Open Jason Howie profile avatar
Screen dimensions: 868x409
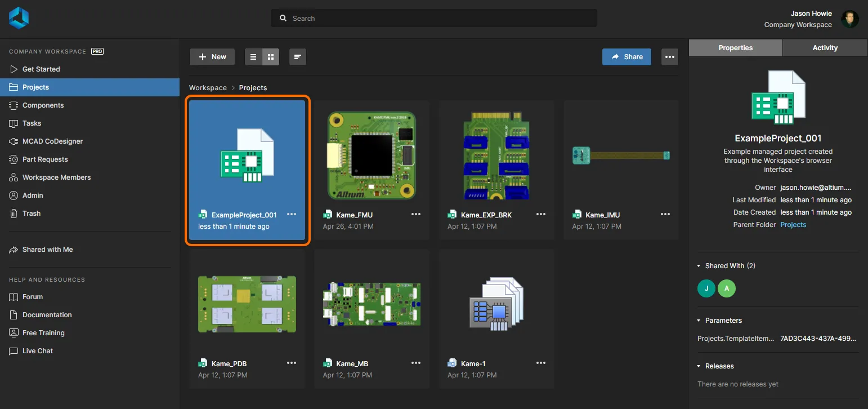click(849, 19)
